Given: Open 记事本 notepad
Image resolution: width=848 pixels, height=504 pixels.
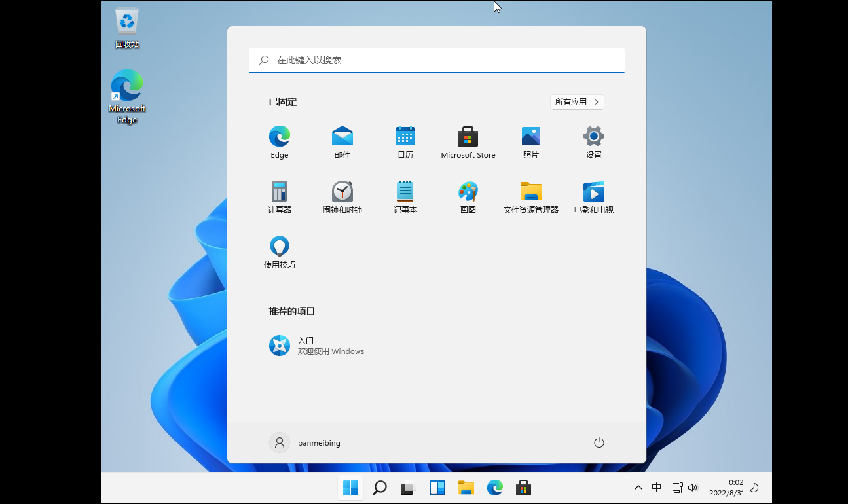Looking at the screenshot, I should pos(405,198).
